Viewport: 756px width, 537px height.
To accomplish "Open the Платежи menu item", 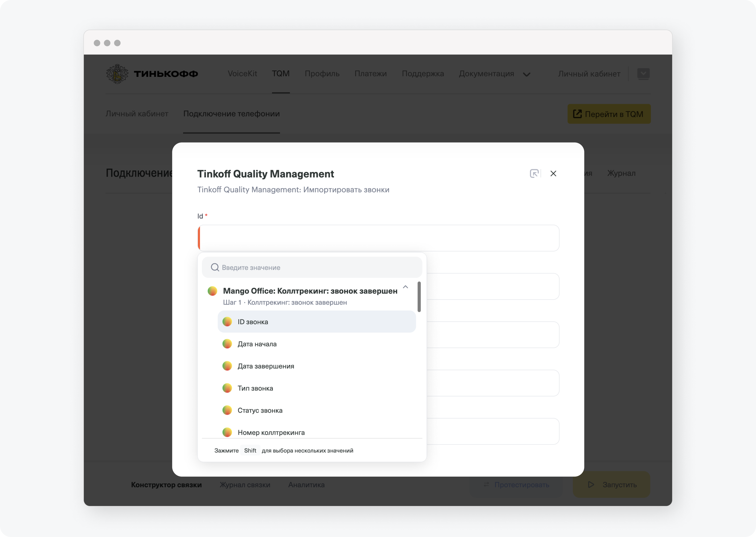I will pyautogui.click(x=371, y=74).
